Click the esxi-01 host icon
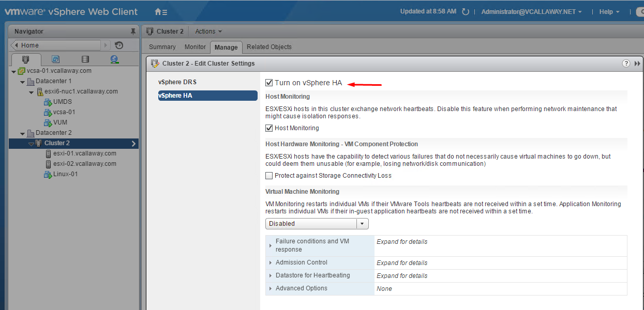Image resolution: width=644 pixels, height=310 pixels. pos(48,153)
